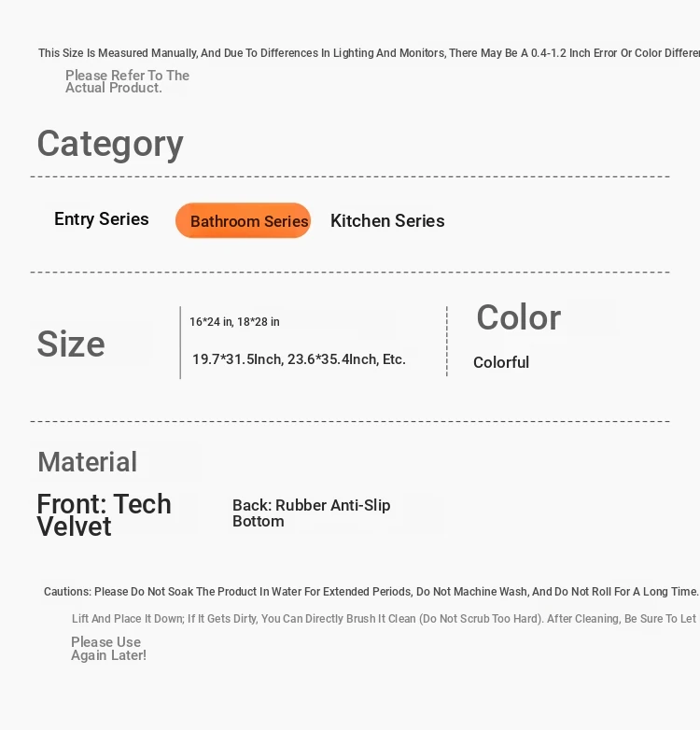Click the Cautions warning sentence
This screenshot has width=700, height=730.
pyautogui.click(x=371, y=591)
